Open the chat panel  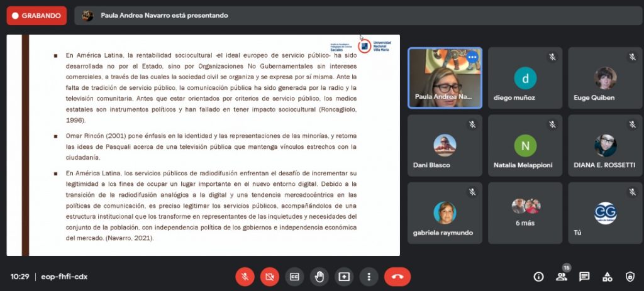coord(584,277)
